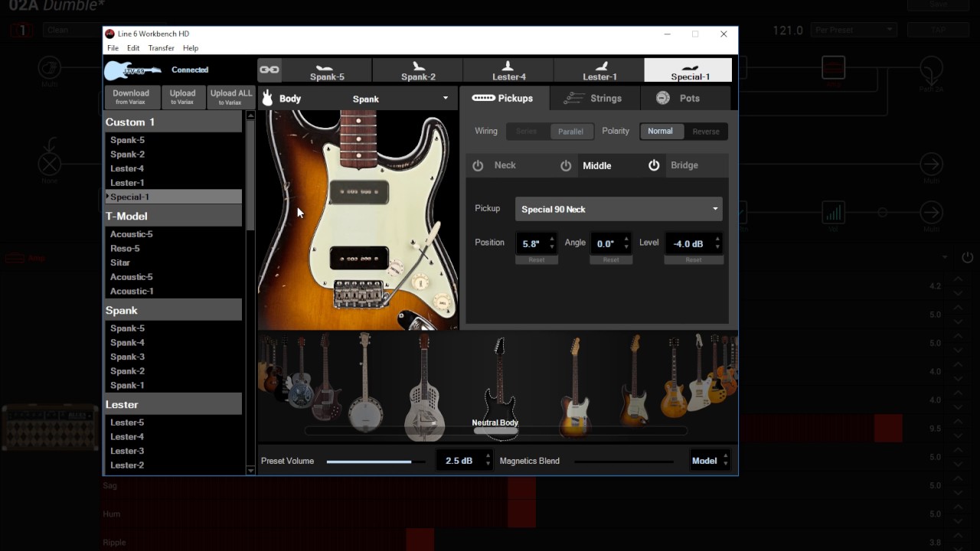Open the Edit menu
Screen dimensions: 980x551
coord(133,48)
